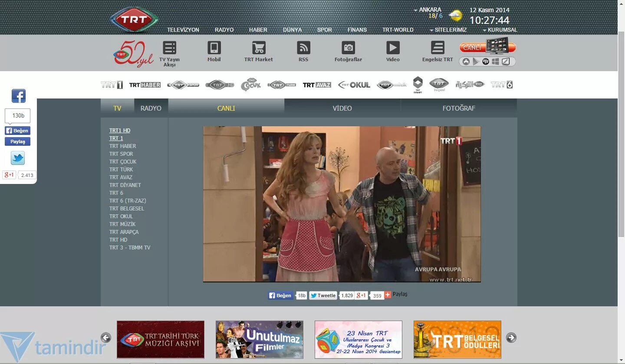Click the Twitter bird icon in side panel
This screenshot has width=625, height=364.
[18, 158]
